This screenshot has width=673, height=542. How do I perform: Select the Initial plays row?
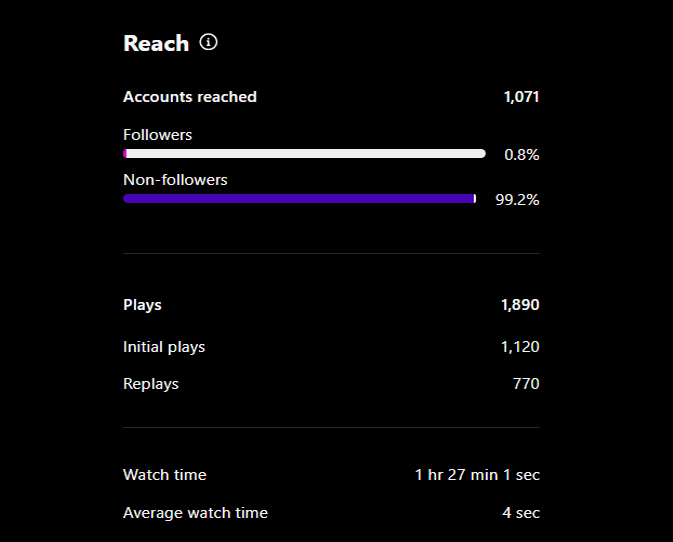tap(331, 347)
